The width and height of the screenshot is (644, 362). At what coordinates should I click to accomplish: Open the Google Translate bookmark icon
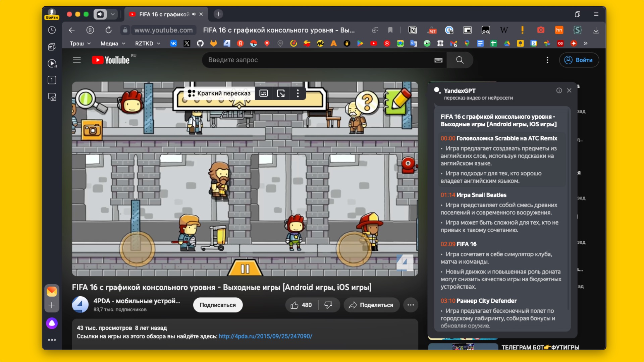pos(414,43)
